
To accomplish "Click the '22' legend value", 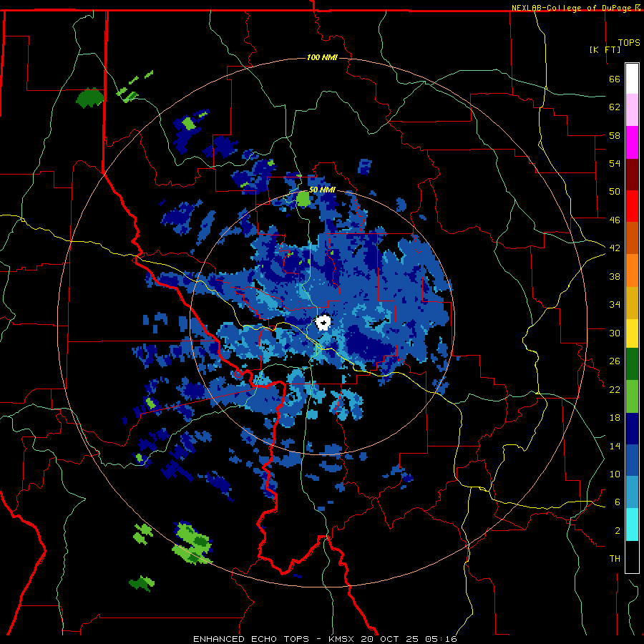I will tap(615, 389).
